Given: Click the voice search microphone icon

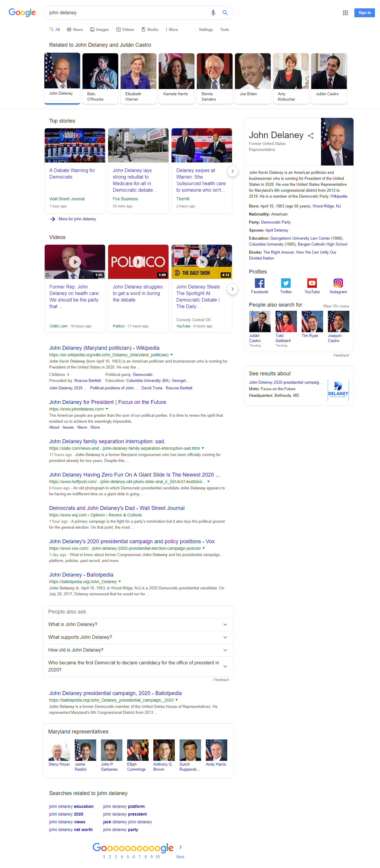Looking at the screenshot, I should (213, 13).
